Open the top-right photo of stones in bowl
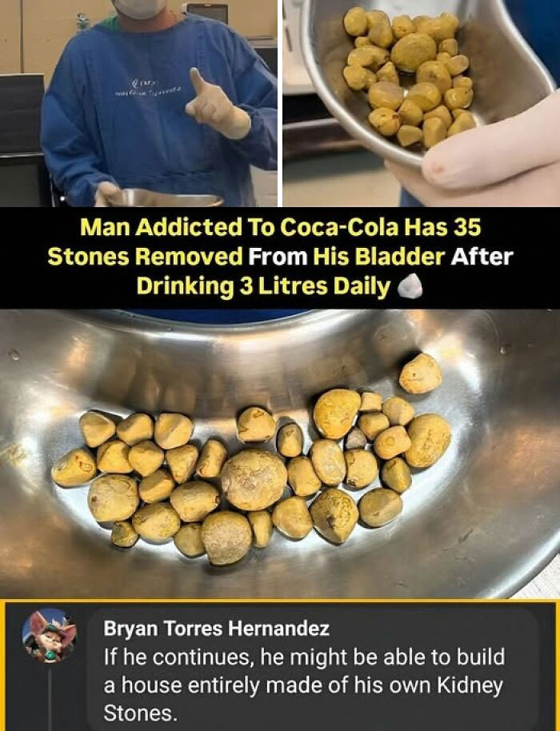The width and height of the screenshot is (560, 731). coord(422,103)
